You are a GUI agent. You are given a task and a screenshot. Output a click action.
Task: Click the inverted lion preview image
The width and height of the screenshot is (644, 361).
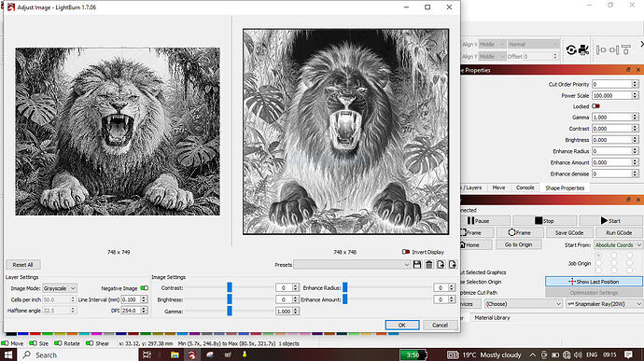[x=346, y=132]
